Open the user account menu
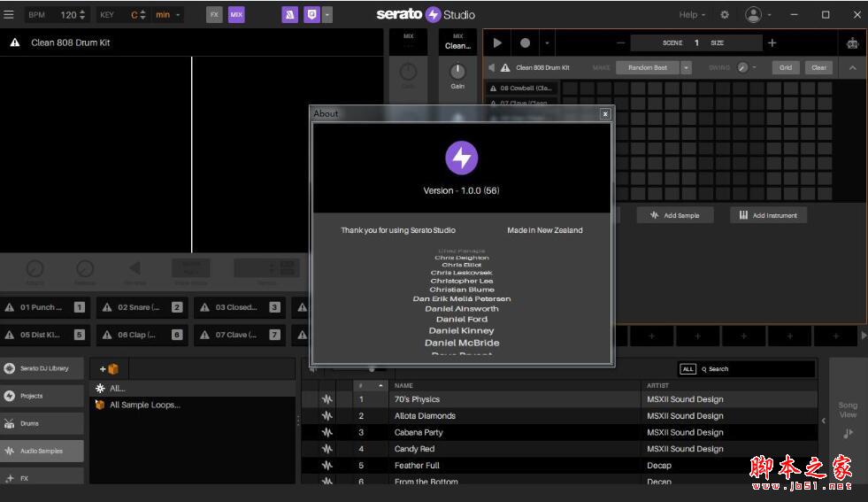Screen dimensions: 868x502 [757, 15]
